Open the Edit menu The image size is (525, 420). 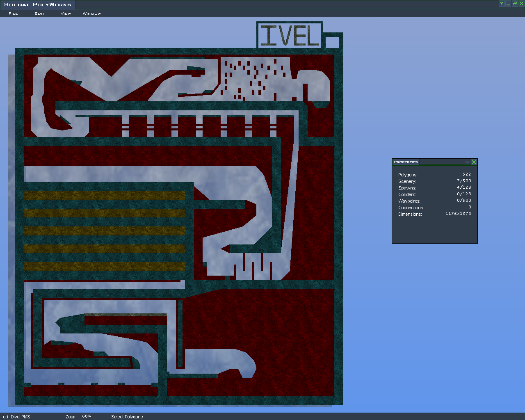[39, 14]
